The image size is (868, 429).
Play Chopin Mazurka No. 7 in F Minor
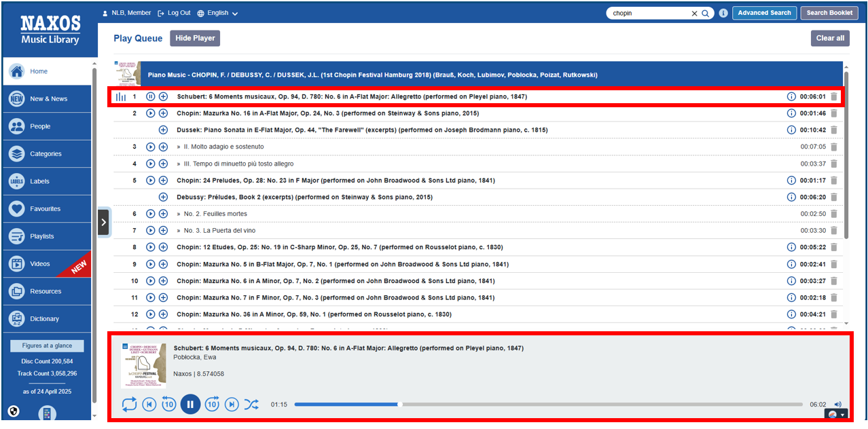coord(151,297)
